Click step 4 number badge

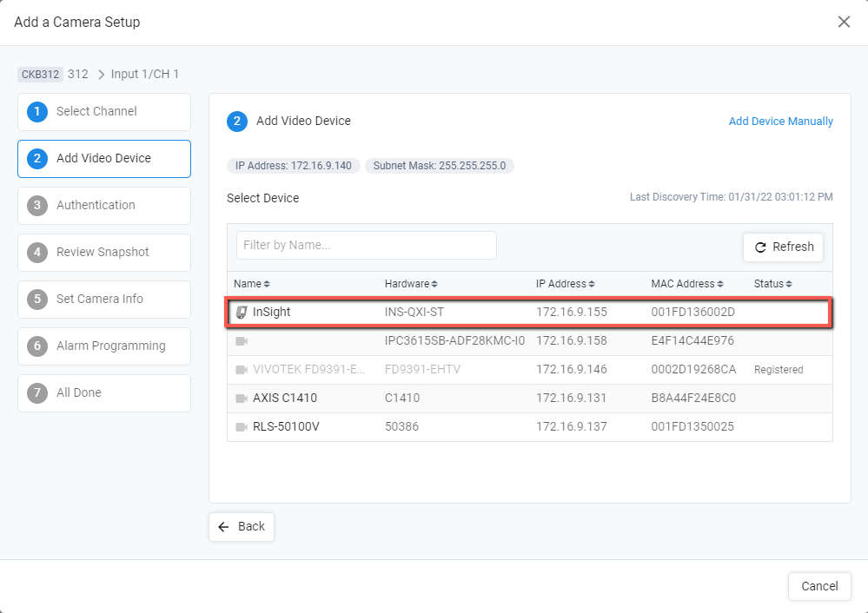click(37, 253)
